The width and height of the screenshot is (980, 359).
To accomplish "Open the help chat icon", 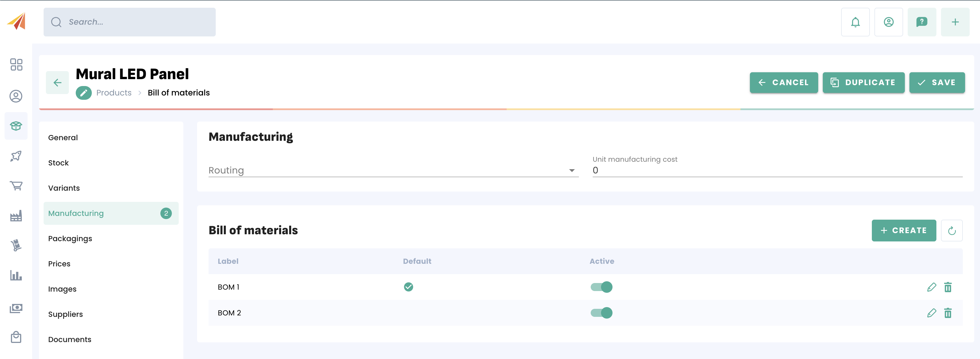I will point(921,22).
